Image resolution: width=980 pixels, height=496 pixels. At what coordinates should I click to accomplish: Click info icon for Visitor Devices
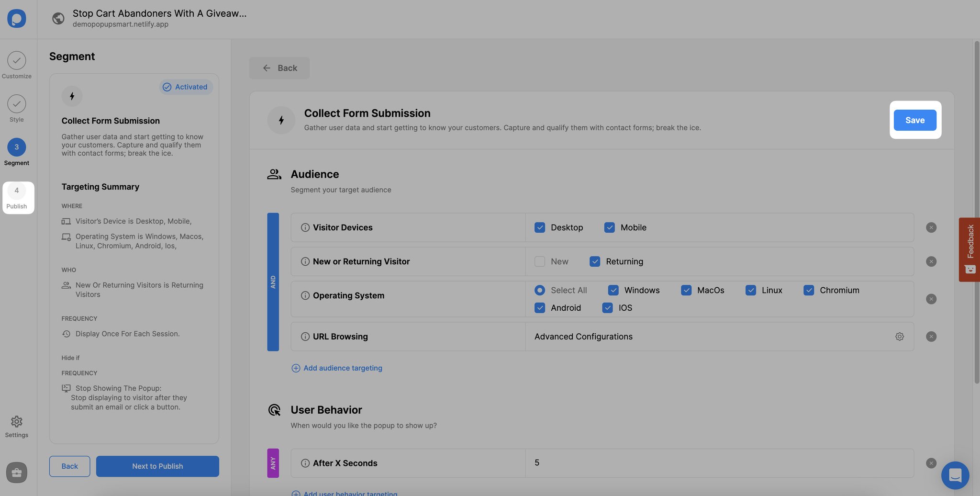[x=305, y=227]
